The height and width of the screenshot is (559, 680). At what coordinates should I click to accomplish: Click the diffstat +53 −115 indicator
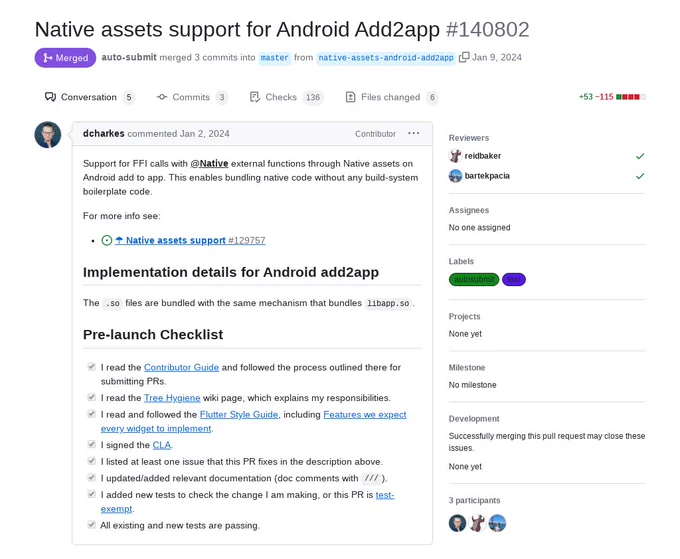[x=612, y=97]
